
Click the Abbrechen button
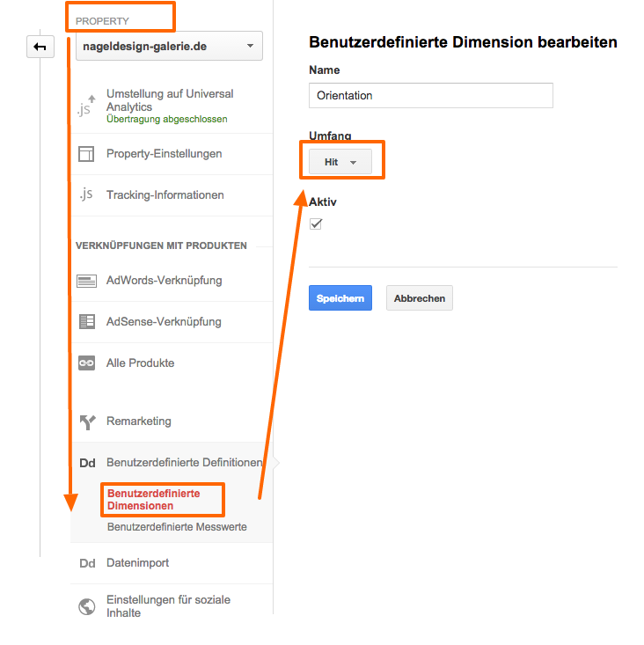[419, 298]
